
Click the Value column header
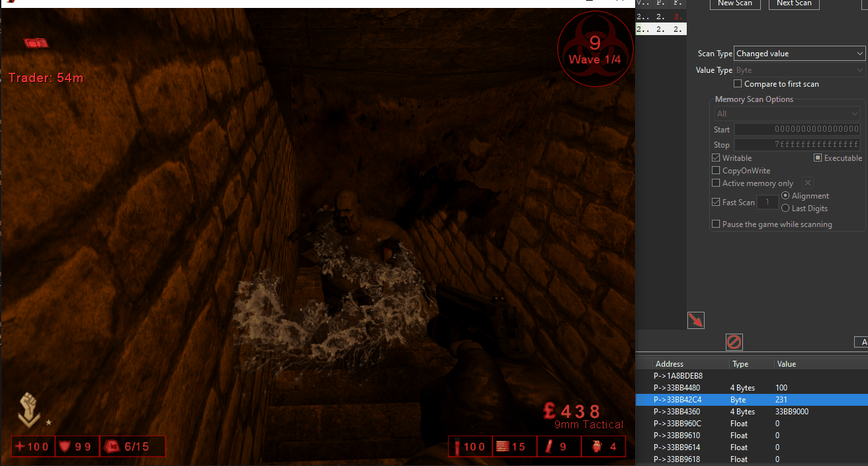click(787, 364)
